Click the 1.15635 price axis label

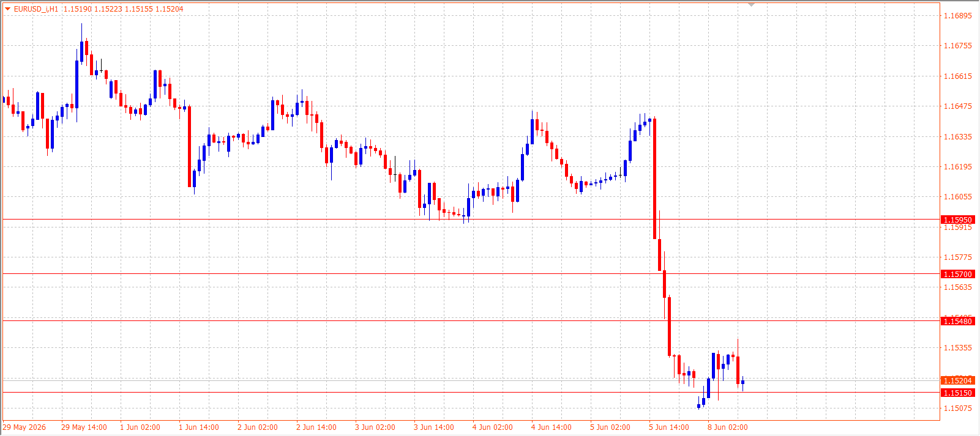click(957, 287)
